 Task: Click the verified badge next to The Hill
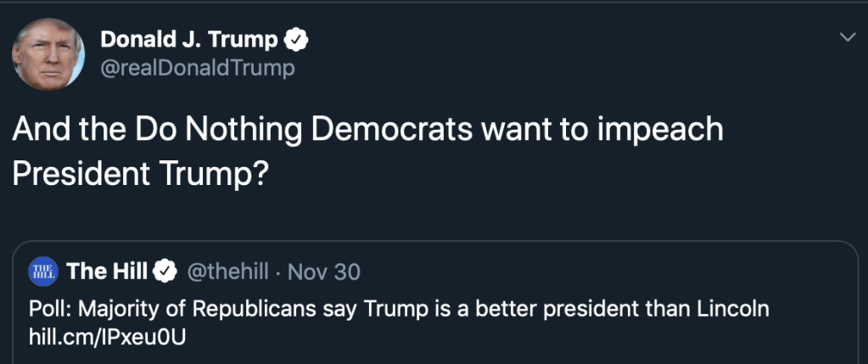166,272
